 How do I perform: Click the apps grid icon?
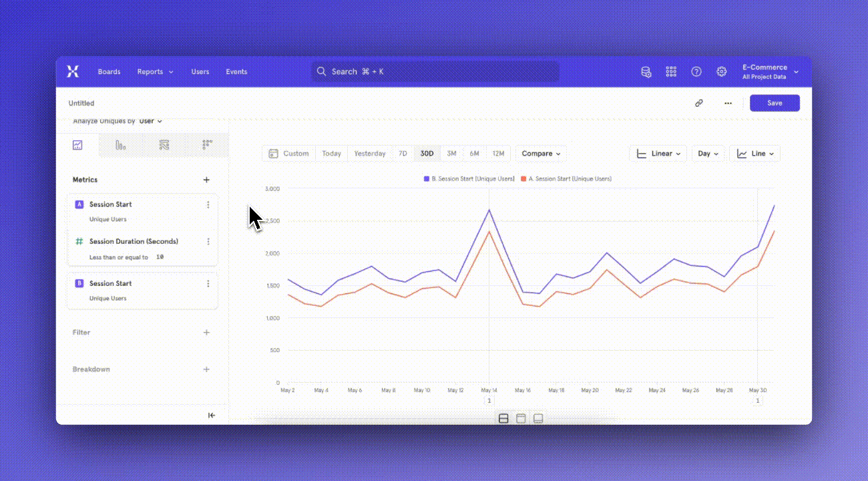(x=671, y=71)
